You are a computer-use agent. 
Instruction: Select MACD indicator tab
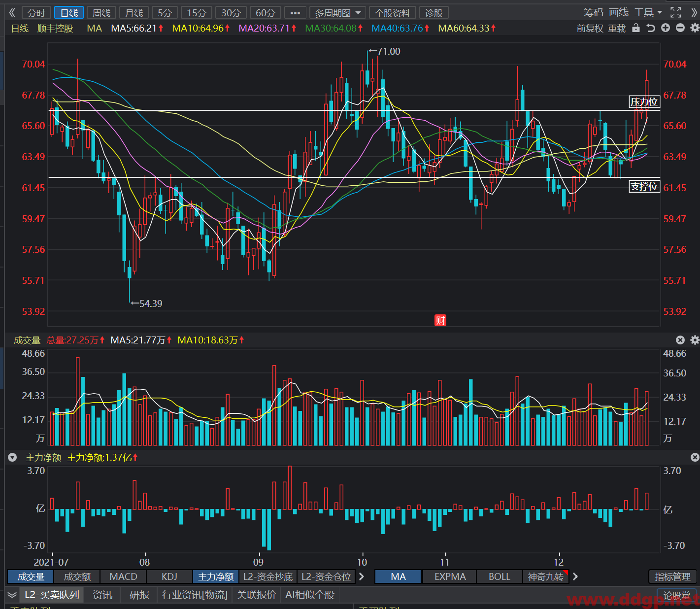tap(123, 576)
